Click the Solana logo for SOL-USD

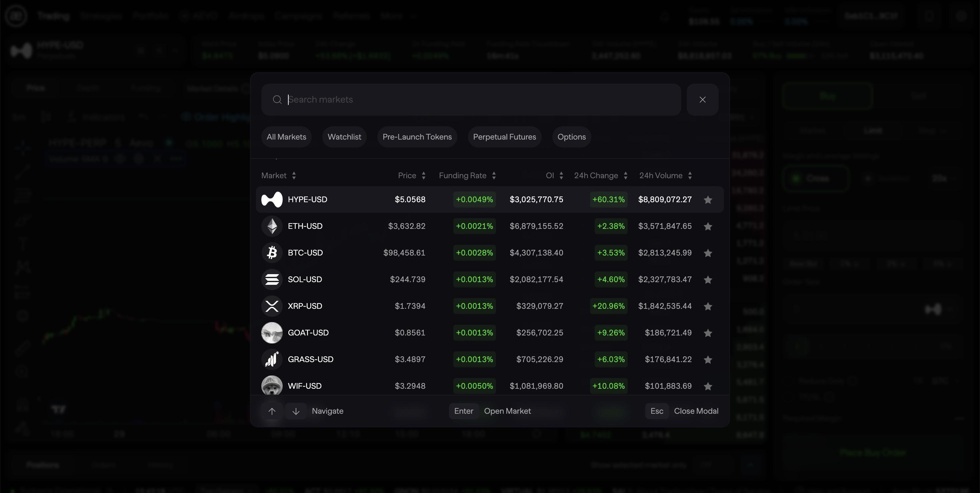pyautogui.click(x=272, y=279)
